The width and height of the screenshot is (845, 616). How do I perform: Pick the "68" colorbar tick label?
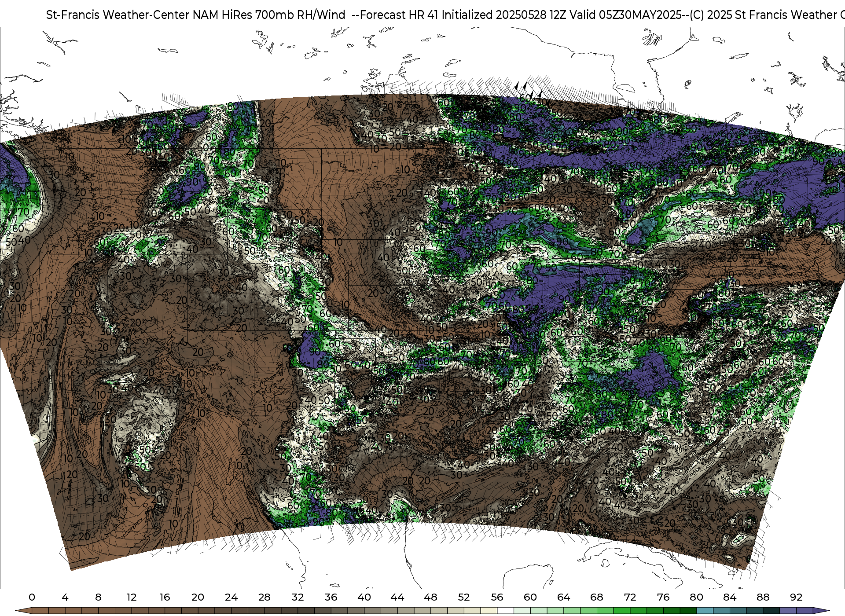coord(596,597)
